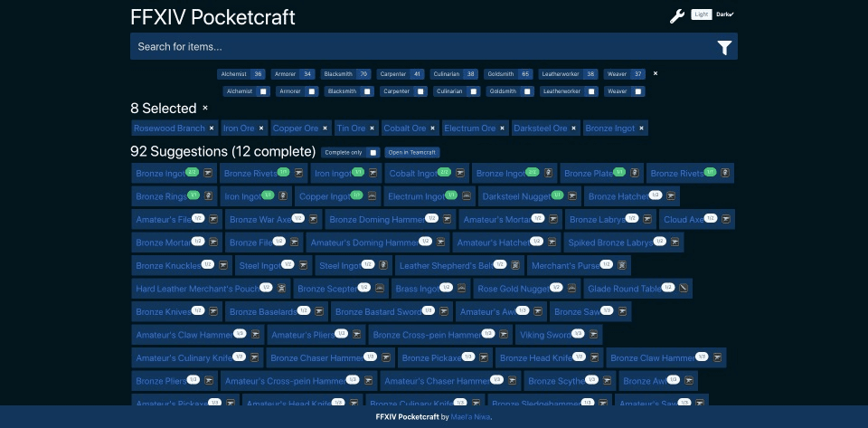Click the '92 Suggestions (12 complete)' heading
The width and height of the screenshot is (868, 428).
[x=222, y=152]
